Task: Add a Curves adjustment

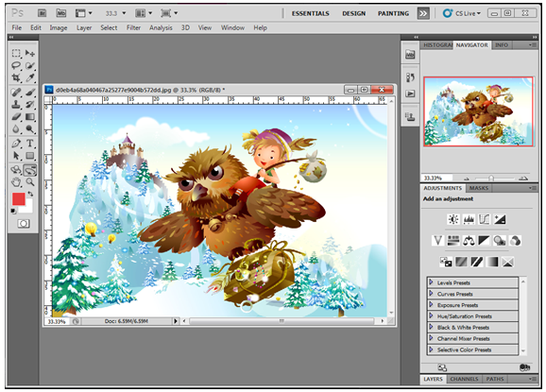Action: click(x=485, y=219)
